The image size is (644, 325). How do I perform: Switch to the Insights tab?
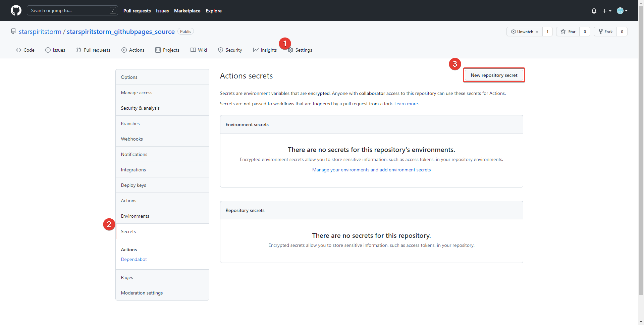click(x=265, y=50)
